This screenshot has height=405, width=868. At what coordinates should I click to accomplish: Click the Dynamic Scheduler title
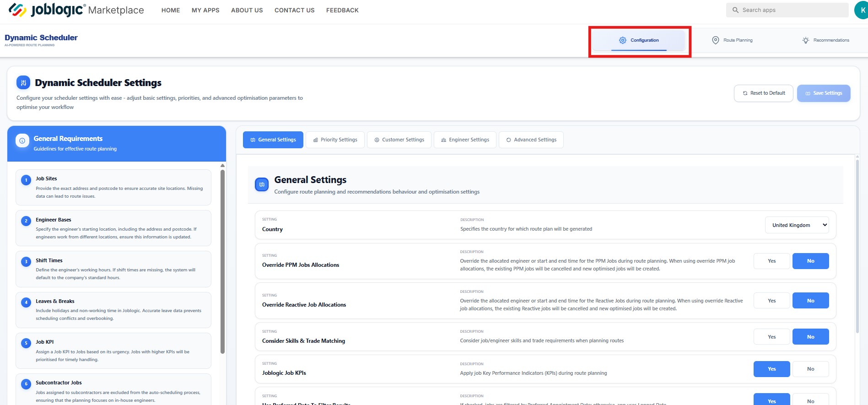41,38
